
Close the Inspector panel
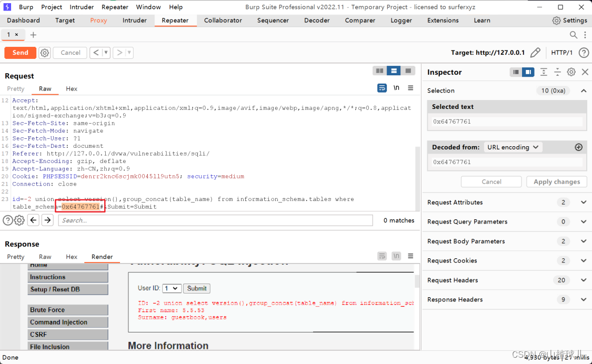click(x=585, y=72)
